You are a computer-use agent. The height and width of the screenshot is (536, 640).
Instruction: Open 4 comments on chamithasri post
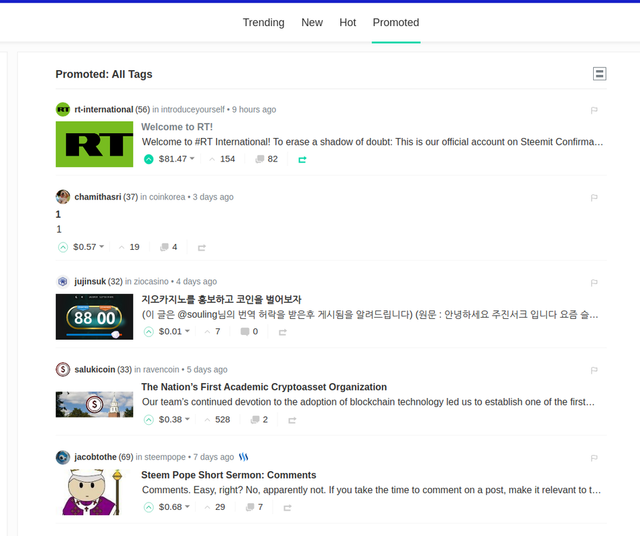169,247
